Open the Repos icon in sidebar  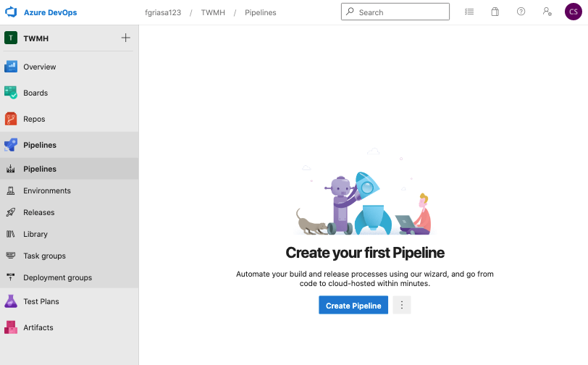tap(11, 119)
